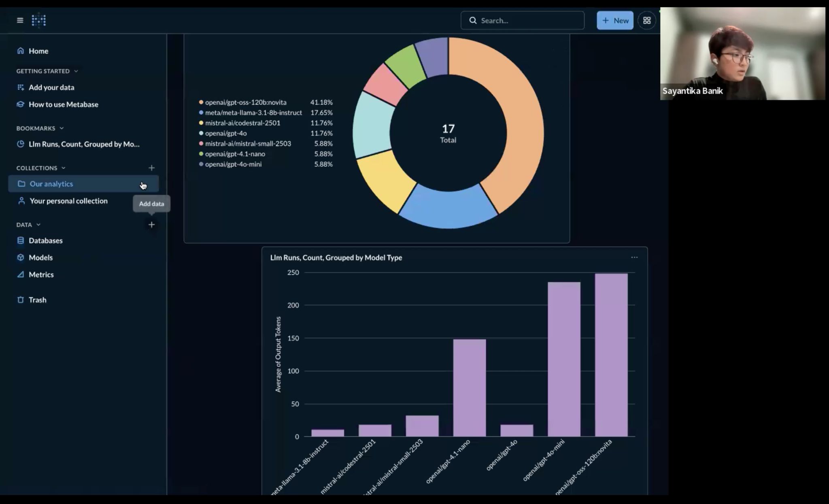Toggle the mistral-ai/codestral-2501 legend dot
829x504 pixels.
coord(201,123)
